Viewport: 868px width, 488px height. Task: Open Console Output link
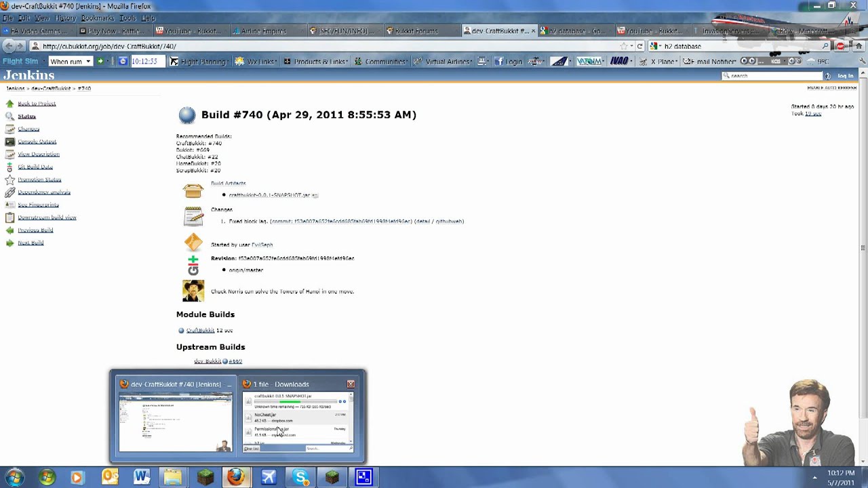(37, 142)
